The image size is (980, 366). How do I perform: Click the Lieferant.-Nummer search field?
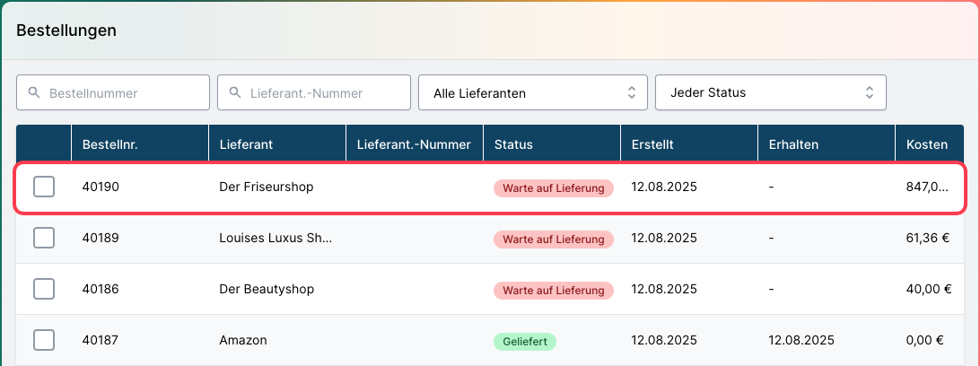[314, 93]
